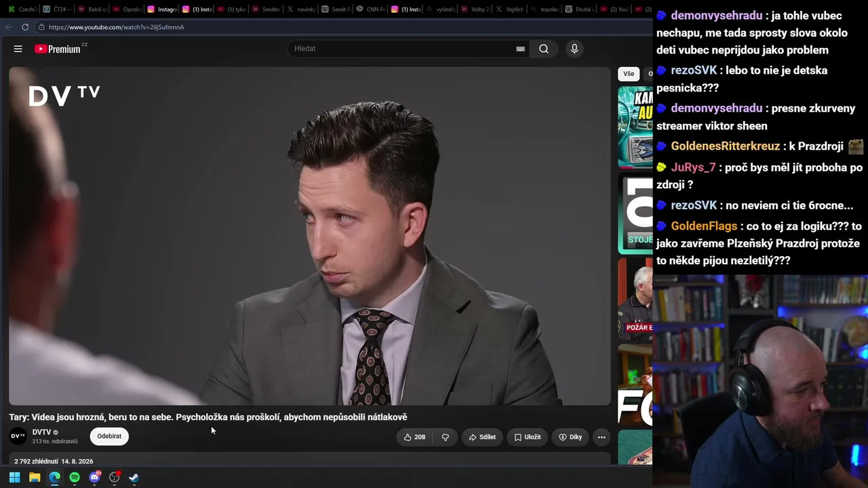Click username JuRys_7 in chat
The image size is (868, 488).
tap(693, 167)
